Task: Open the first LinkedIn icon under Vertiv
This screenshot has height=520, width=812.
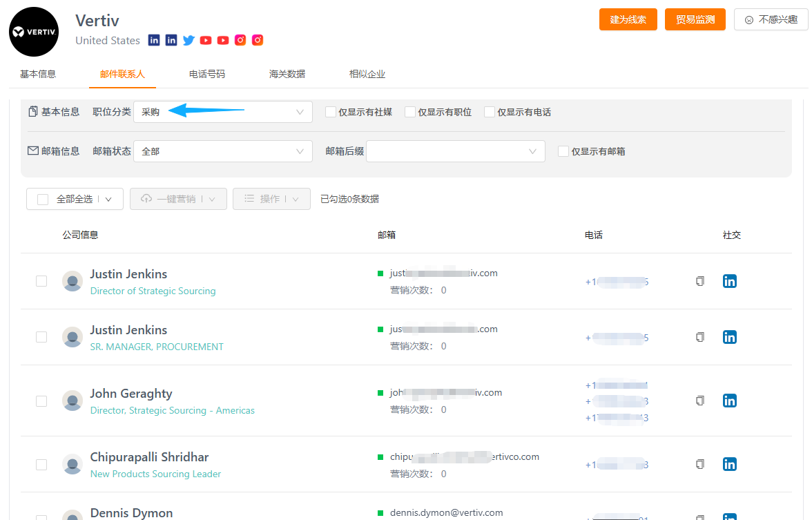Action: point(154,40)
